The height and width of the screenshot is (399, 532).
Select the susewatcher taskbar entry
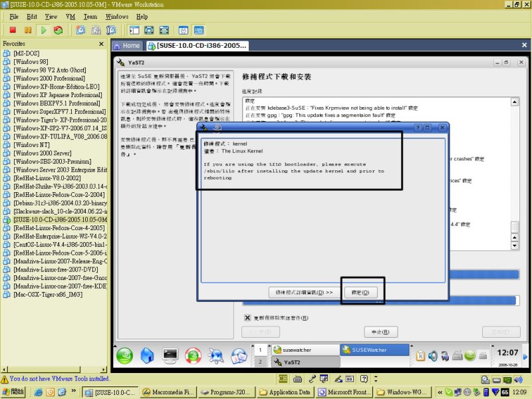(306, 350)
